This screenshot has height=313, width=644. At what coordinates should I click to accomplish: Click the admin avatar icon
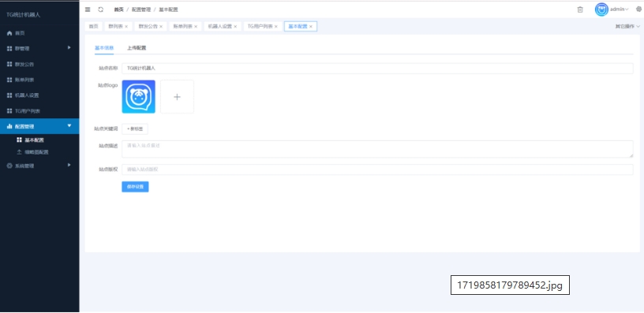coord(601,9)
